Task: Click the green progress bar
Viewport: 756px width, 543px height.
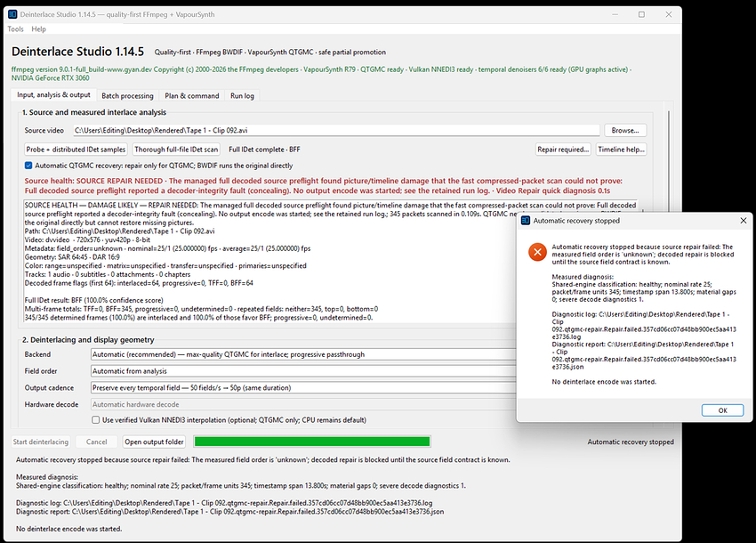Action: click(312, 442)
